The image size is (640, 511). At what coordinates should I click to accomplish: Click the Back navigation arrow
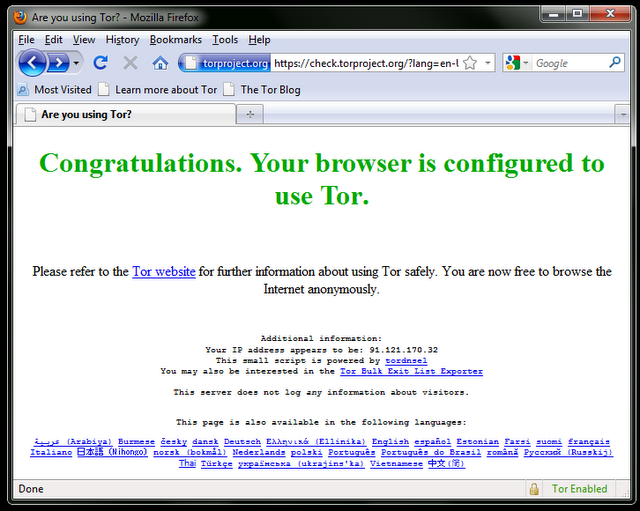(x=32, y=63)
